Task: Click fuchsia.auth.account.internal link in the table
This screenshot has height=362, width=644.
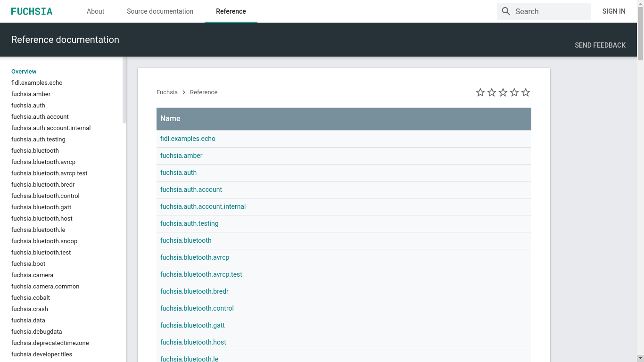Action: [x=203, y=206]
